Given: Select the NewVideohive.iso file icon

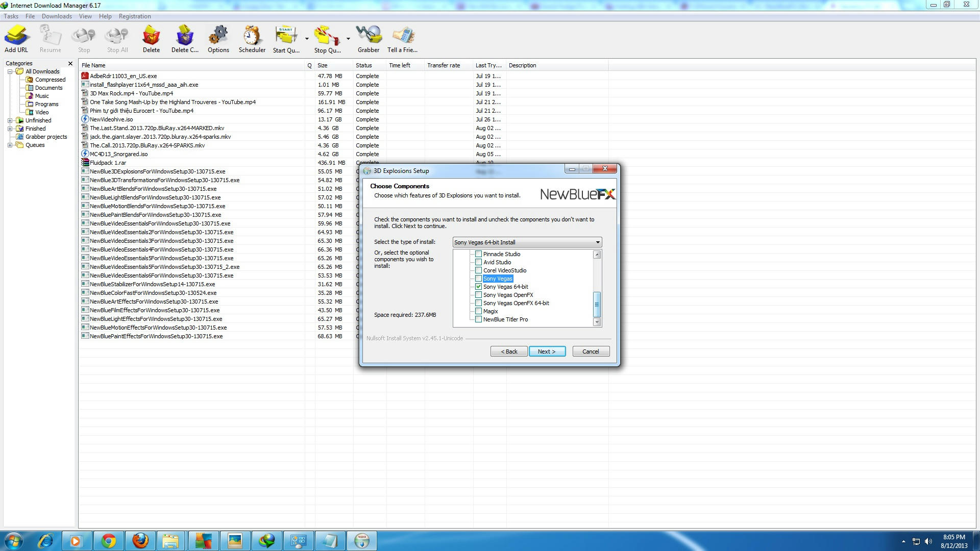Looking at the screenshot, I should tap(85, 119).
